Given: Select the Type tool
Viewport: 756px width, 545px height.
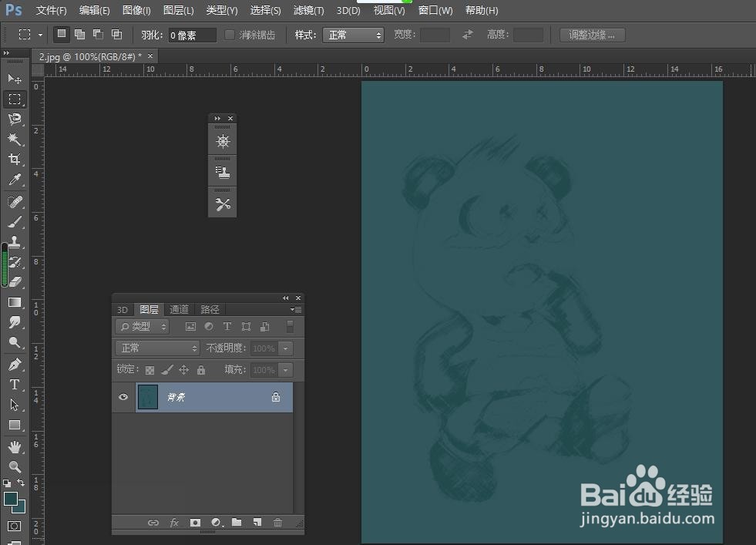Looking at the screenshot, I should click(x=15, y=385).
